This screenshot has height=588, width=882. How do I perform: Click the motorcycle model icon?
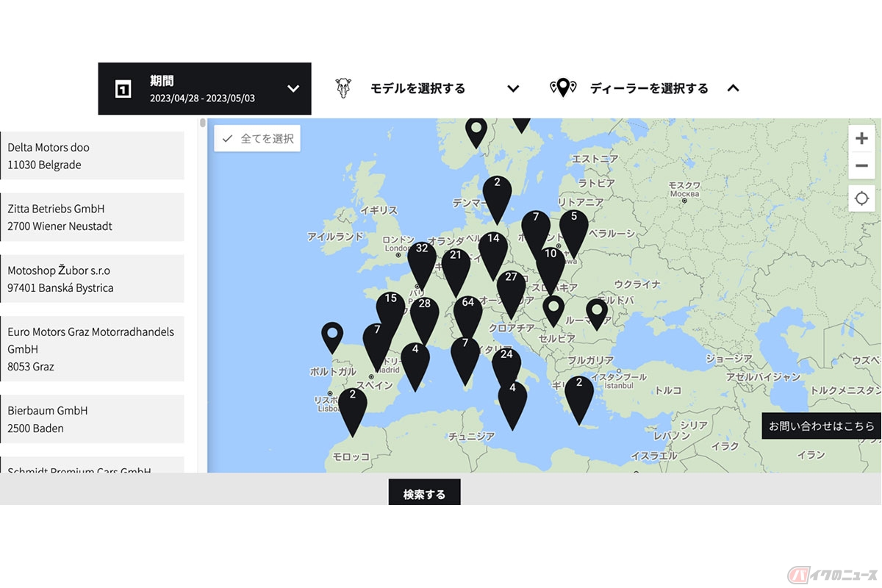pos(343,88)
